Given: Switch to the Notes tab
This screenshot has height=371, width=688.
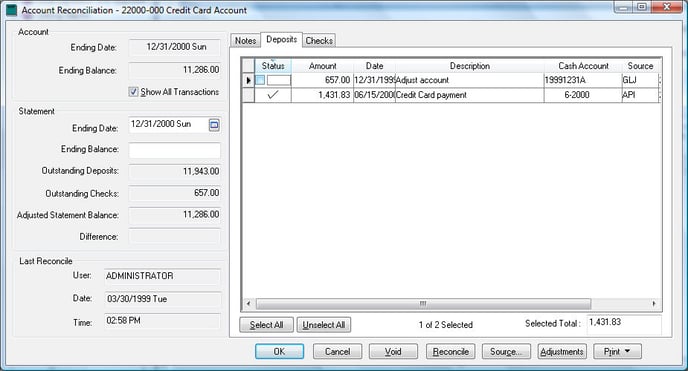Looking at the screenshot, I should click(x=245, y=41).
